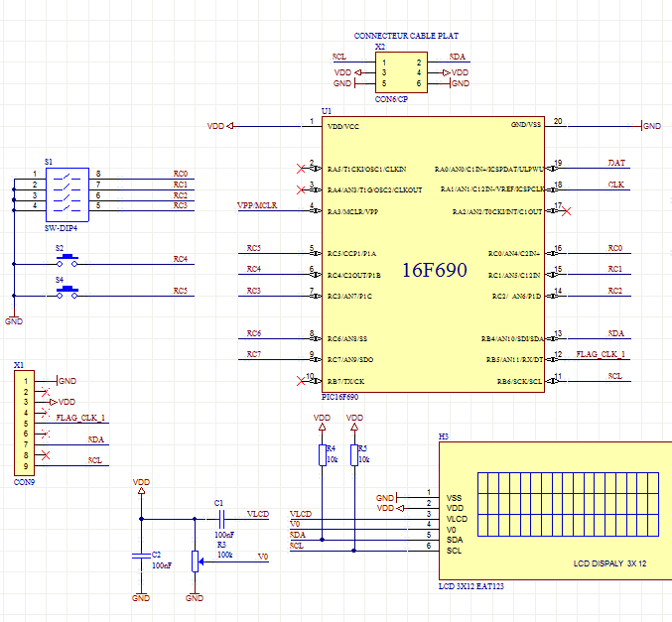Click the RC0/AN4/C2IN- pin name
This screenshot has width=672, height=622.
tap(514, 254)
